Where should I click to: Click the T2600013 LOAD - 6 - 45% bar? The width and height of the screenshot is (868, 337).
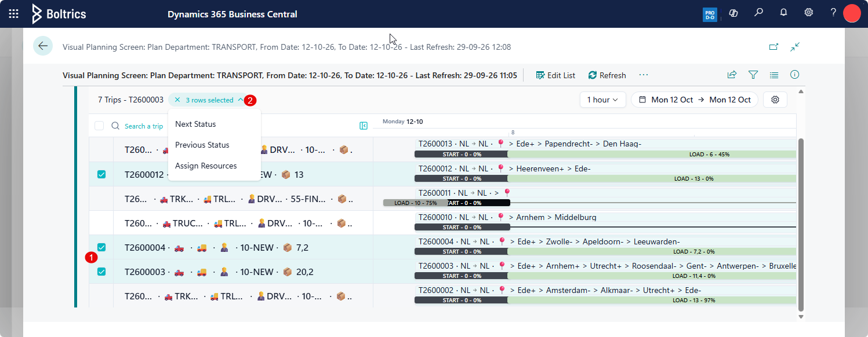(x=652, y=155)
